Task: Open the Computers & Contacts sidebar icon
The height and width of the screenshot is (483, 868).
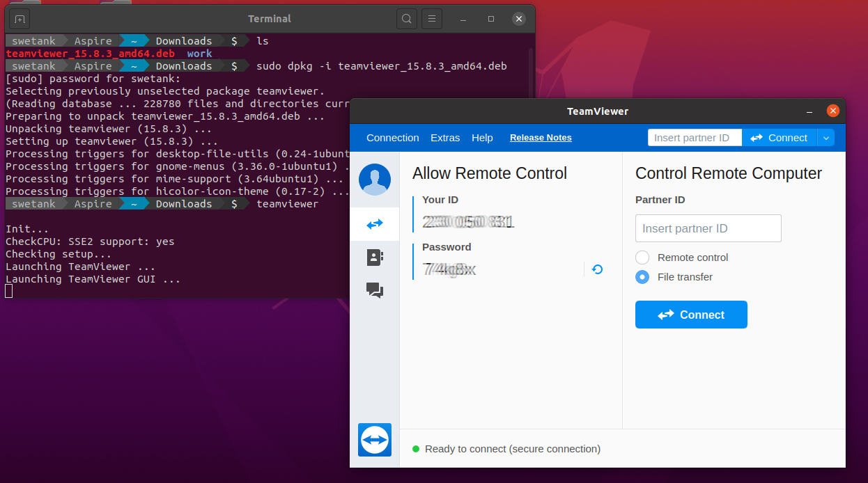Action: [375, 258]
